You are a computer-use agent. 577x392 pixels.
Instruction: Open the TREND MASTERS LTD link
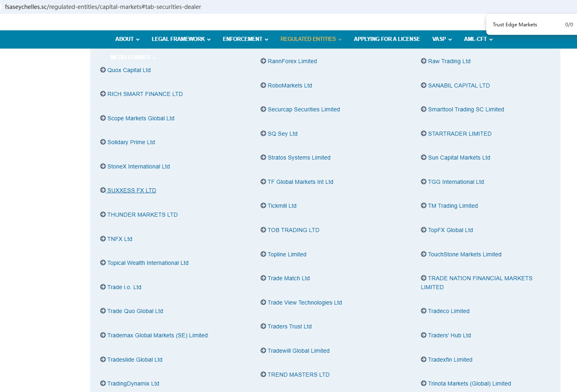pos(298,375)
